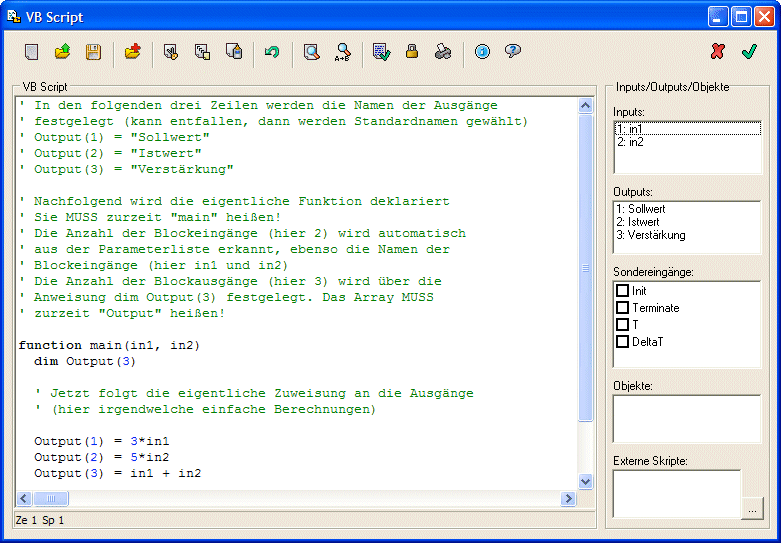The image size is (781, 543).
Task: Click the horizontal scrollbar left arrow
Action: [24, 498]
